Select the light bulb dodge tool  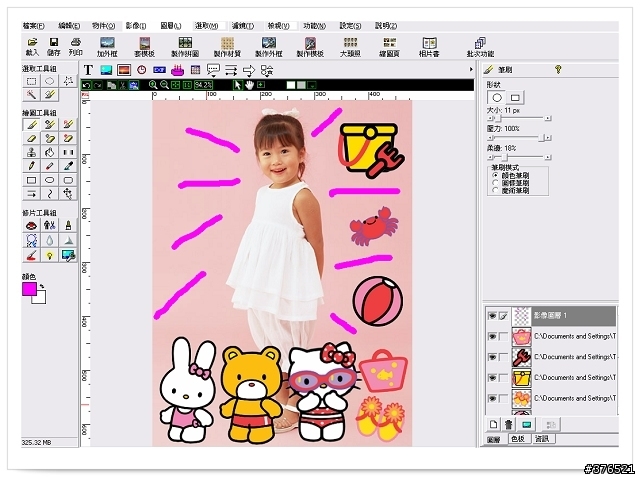click(x=49, y=255)
